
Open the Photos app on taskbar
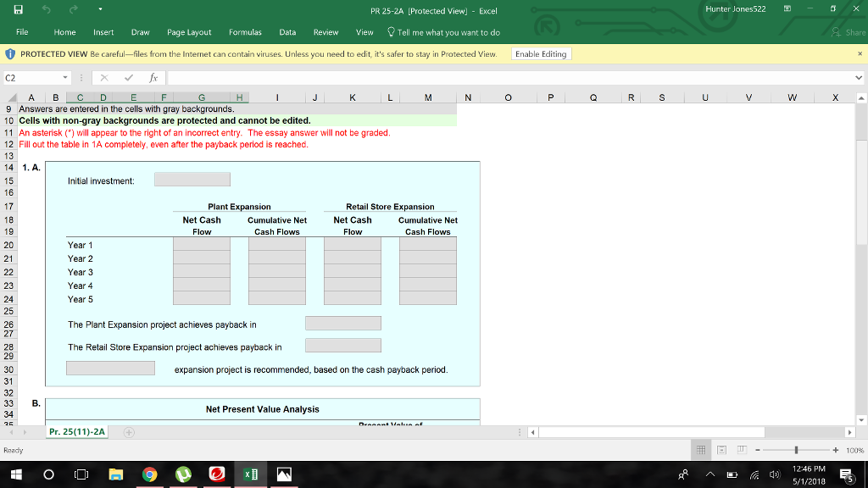(284, 474)
